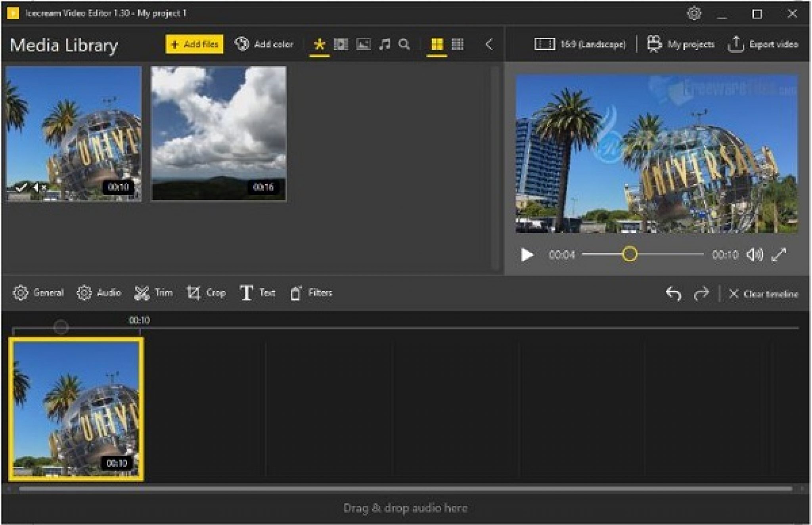This screenshot has width=812, height=525.
Task: Open the Crop tool
Action: click(206, 293)
